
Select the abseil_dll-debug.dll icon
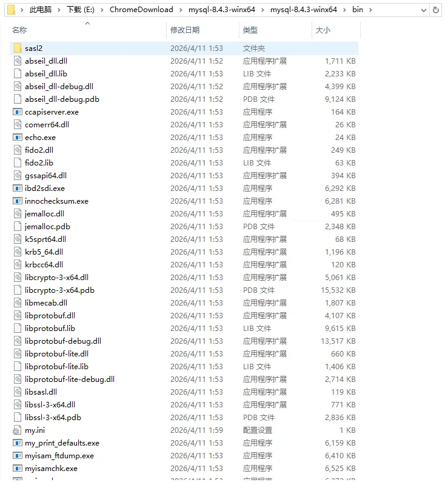18,87
